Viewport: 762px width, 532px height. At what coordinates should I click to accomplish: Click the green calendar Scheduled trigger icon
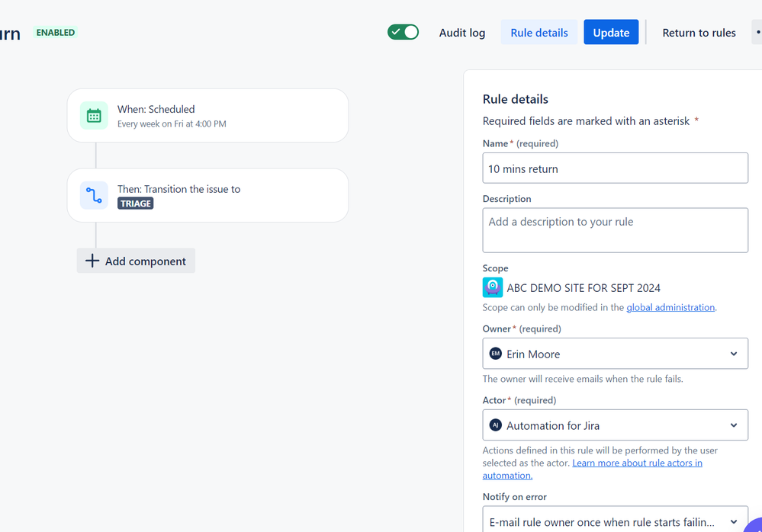click(94, 116)
